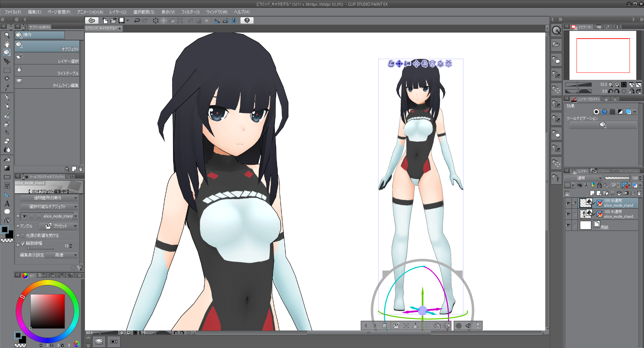
Task: Click the layer opacity slider
Action: point(617,178)
